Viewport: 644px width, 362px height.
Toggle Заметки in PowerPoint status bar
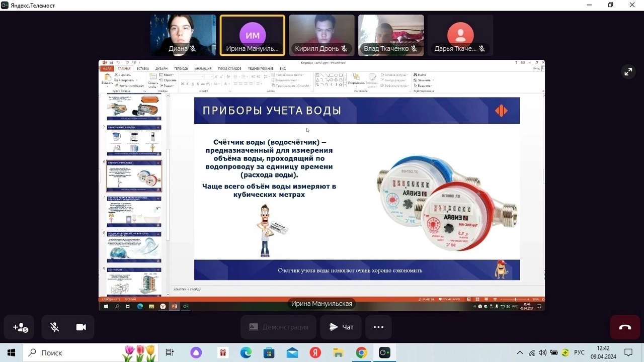427,299
